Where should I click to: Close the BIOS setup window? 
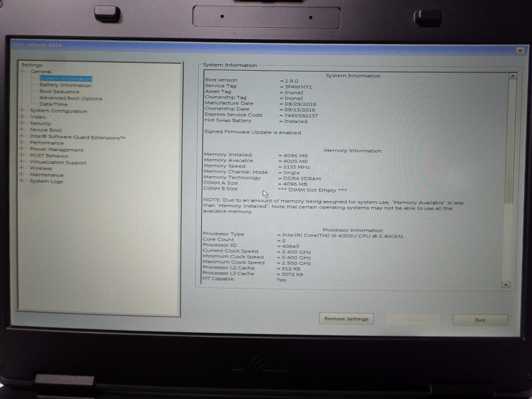click(520, 51)
